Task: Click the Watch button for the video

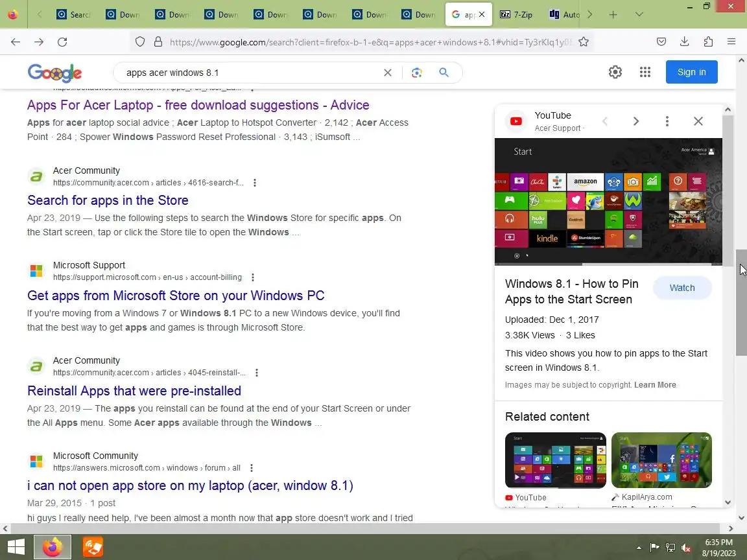Action: click(x=682, y=288)
